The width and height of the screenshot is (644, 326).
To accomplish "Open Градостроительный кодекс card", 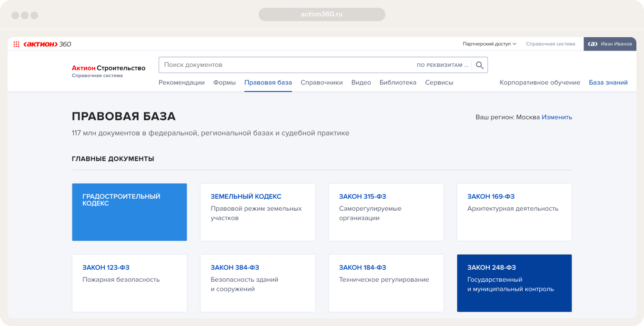I will coord(130,212).
